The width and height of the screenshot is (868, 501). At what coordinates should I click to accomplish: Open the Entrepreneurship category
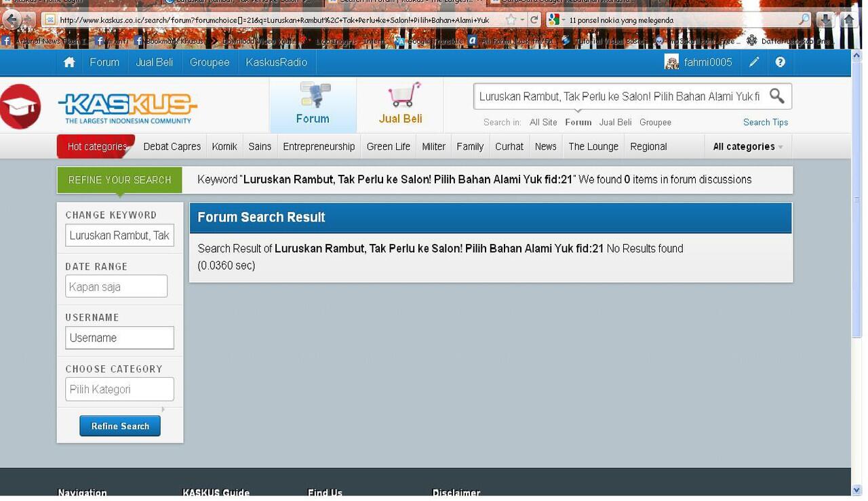pos(319,146)
